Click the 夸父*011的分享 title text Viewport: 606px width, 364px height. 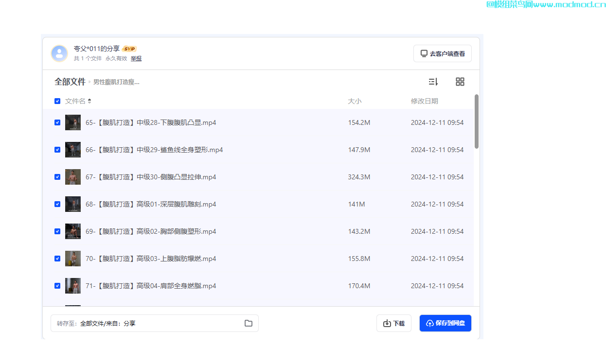point(96,49)
